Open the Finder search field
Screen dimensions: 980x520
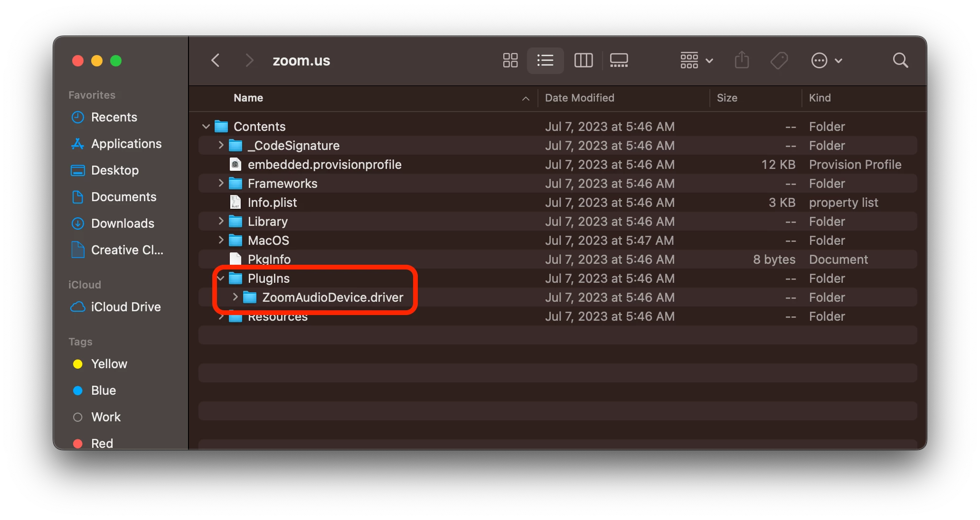pyautogui.click(x=900, y=60)
